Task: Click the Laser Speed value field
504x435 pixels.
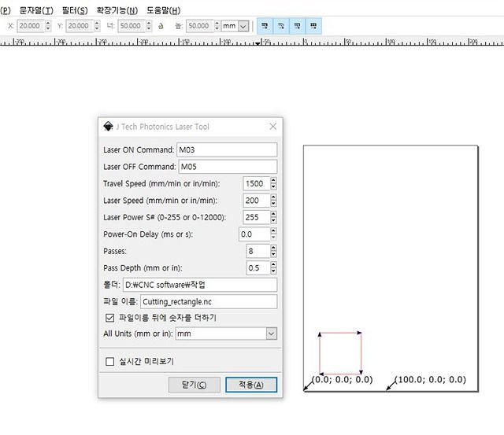Action: pyautogui.click(x=256, y=201)
